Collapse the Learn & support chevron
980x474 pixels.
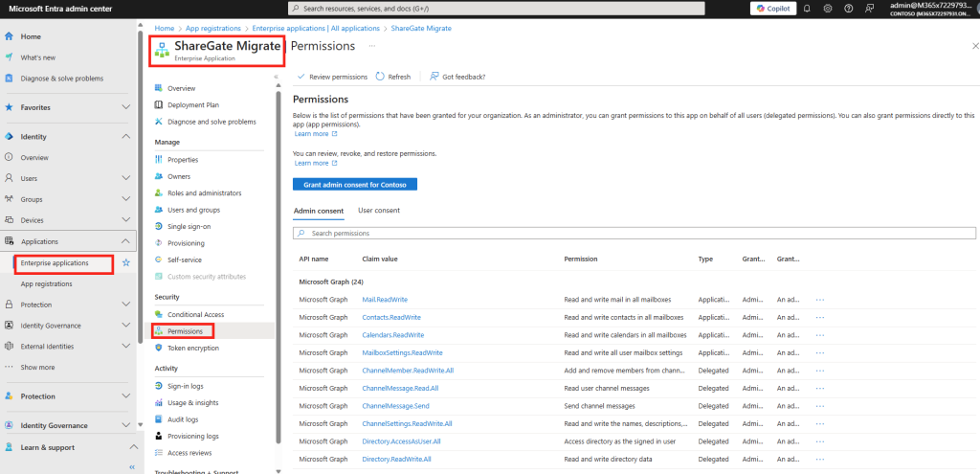click(133, 447)
